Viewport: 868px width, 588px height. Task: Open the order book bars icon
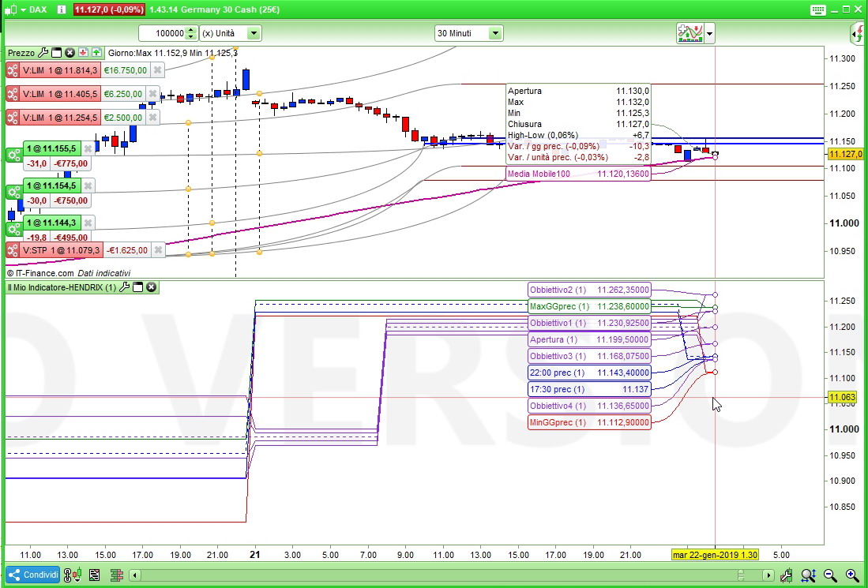point(116,575)
